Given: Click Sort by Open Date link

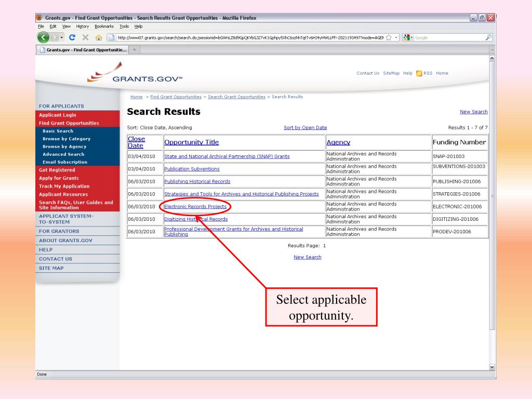Looking at the screenshot, I should click(x=305, y=128).
